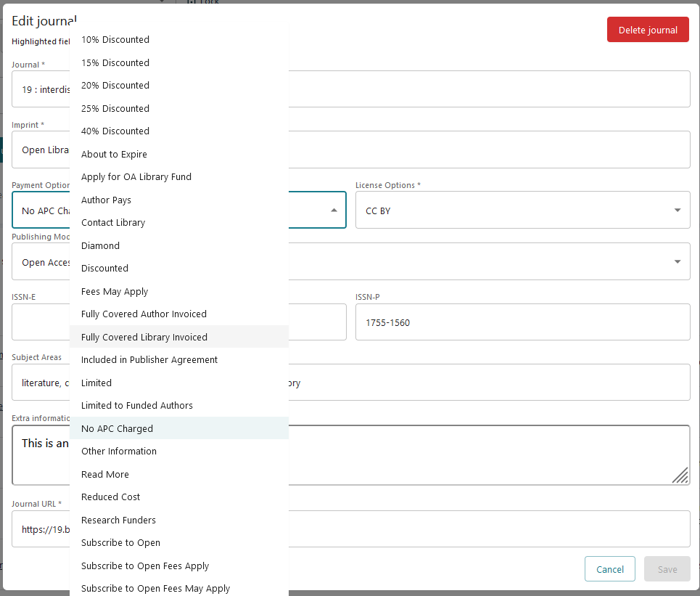Select "Apply for OA Library Fund" option

pyautogui.click(x=136, y=176)
